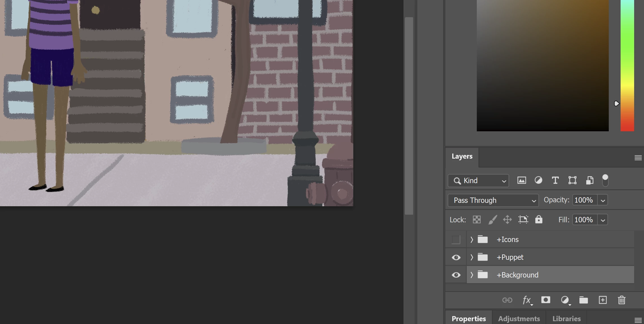Image resolution: width=644 pixels, height=324 pixels.
Task: Click the lock all padlock icon
Action: click(539, 219)
